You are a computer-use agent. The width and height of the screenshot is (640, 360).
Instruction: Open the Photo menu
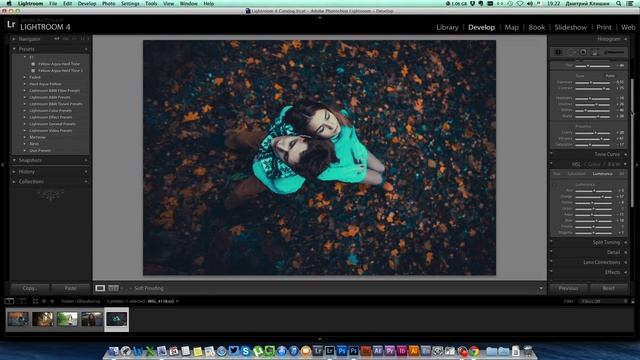(x=108, y=4)
